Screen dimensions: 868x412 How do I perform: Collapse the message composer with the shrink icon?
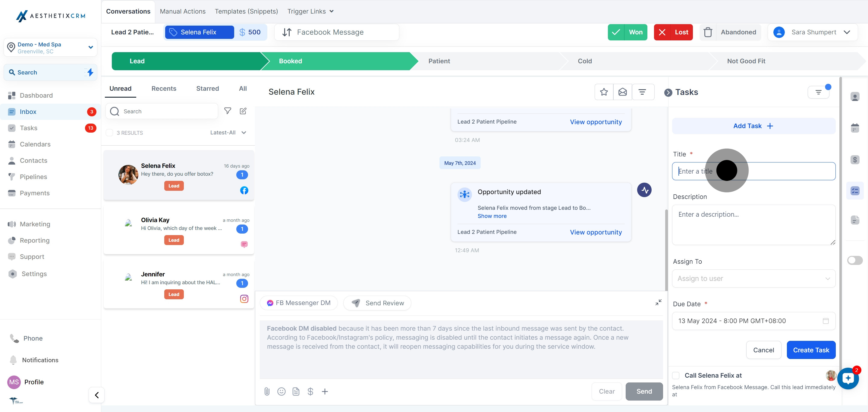pyautogui.click(x=658, y=302)
